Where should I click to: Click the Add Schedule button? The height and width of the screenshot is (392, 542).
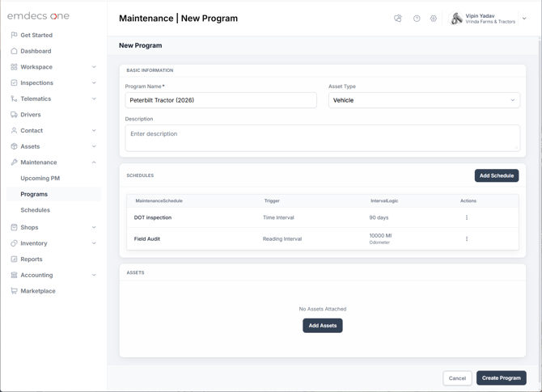tap(497, 175)
